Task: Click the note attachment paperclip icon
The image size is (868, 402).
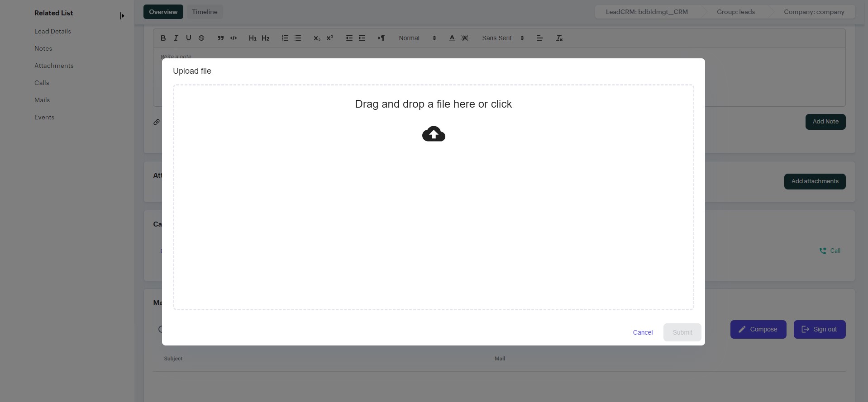Action: click(x=157, y=122)
